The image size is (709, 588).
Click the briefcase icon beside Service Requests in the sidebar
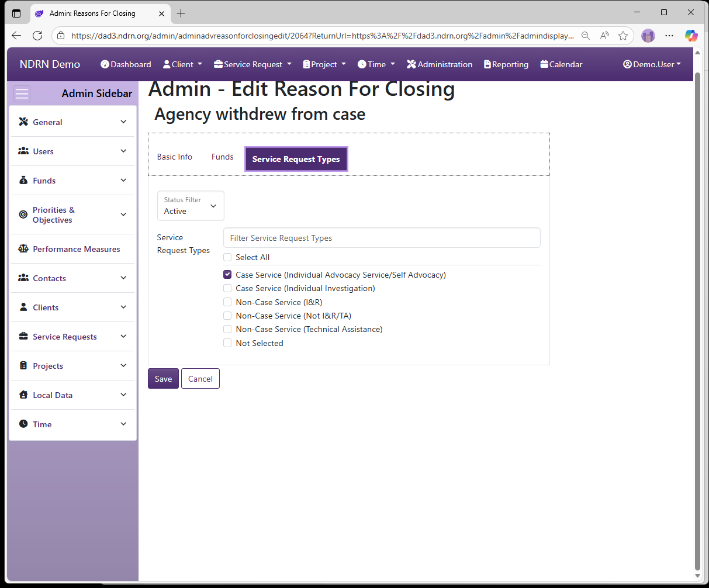(x=23, y=336)
